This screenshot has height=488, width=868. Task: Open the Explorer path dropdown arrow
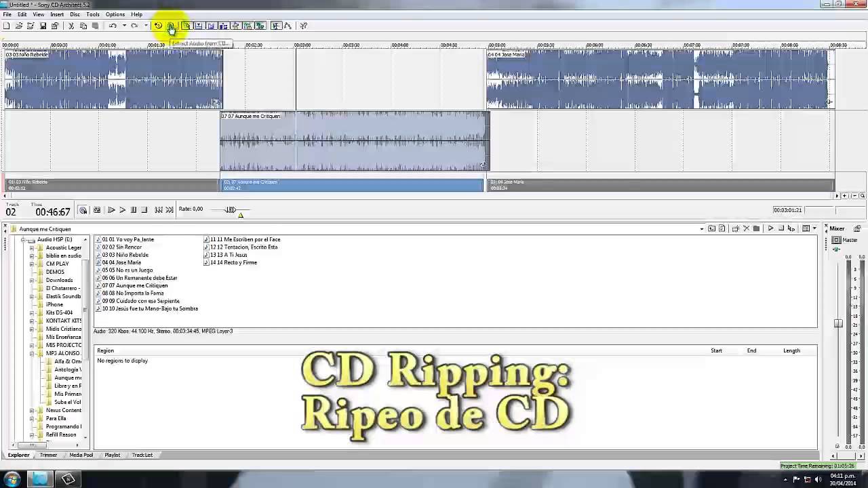coord(702,229)
